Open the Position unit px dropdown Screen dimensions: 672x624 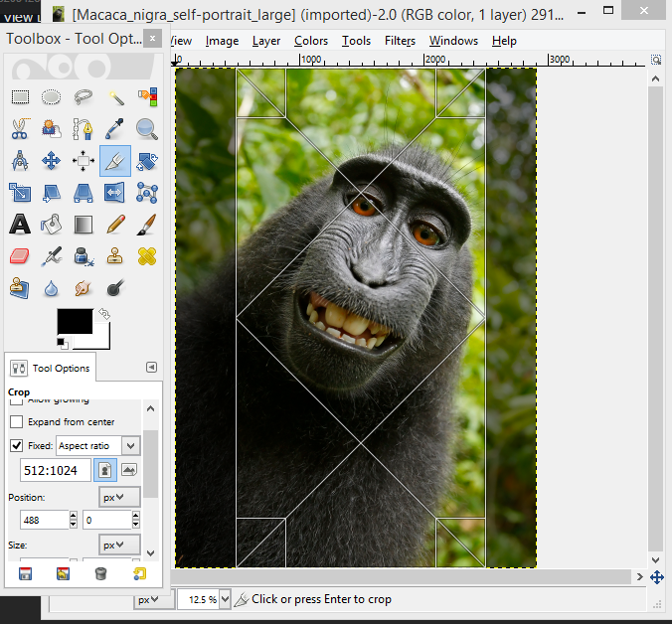coord(119,497)
